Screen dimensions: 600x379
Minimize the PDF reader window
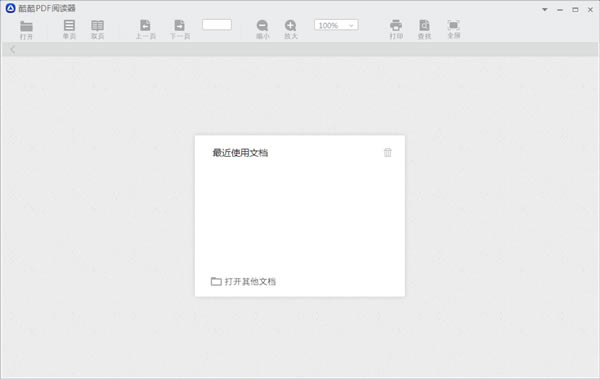560,10
